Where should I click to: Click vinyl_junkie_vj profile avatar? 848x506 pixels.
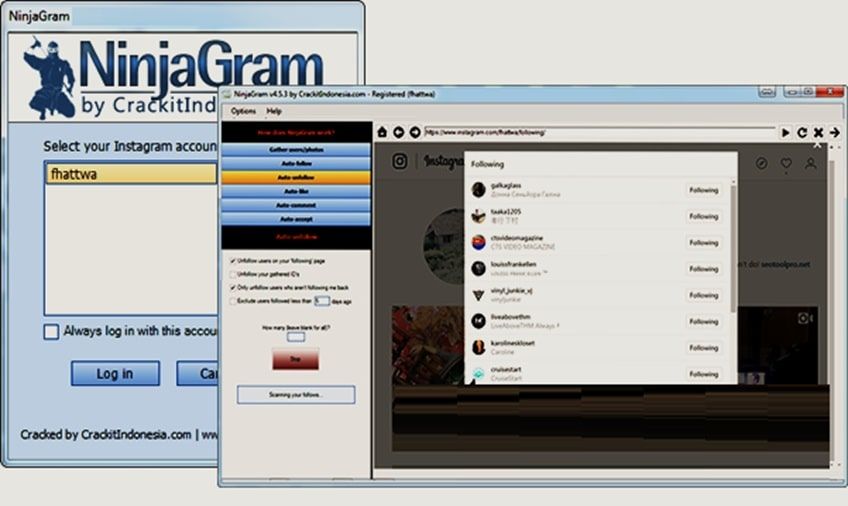point(479,295)
